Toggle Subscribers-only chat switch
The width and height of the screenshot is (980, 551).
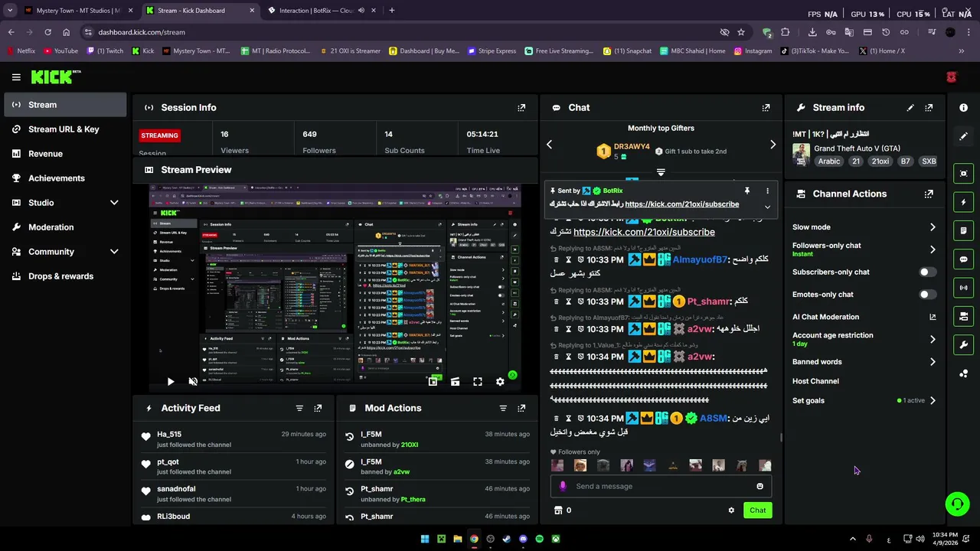pyautogui.click(x=927, y=272)
